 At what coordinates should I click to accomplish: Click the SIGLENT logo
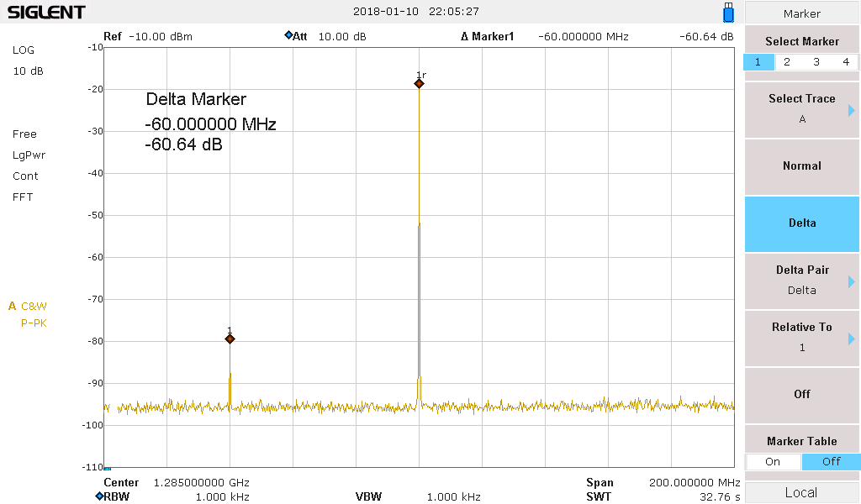46,12
